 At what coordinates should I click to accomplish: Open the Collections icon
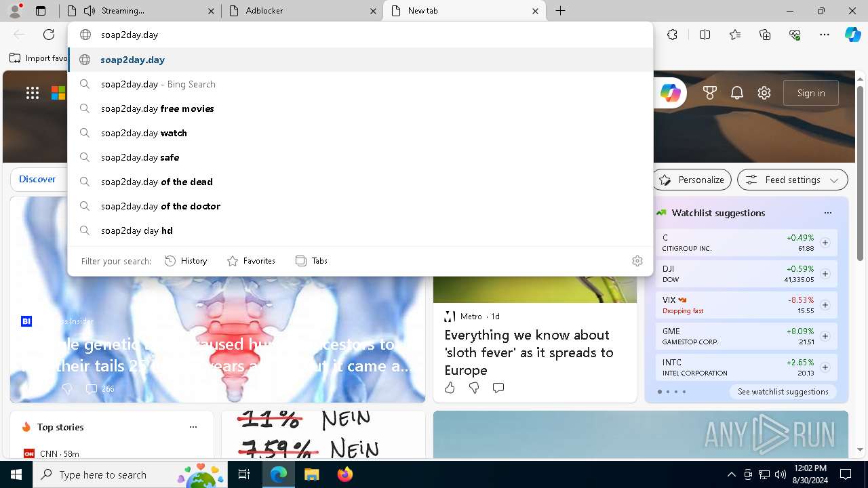coord(765,35)
